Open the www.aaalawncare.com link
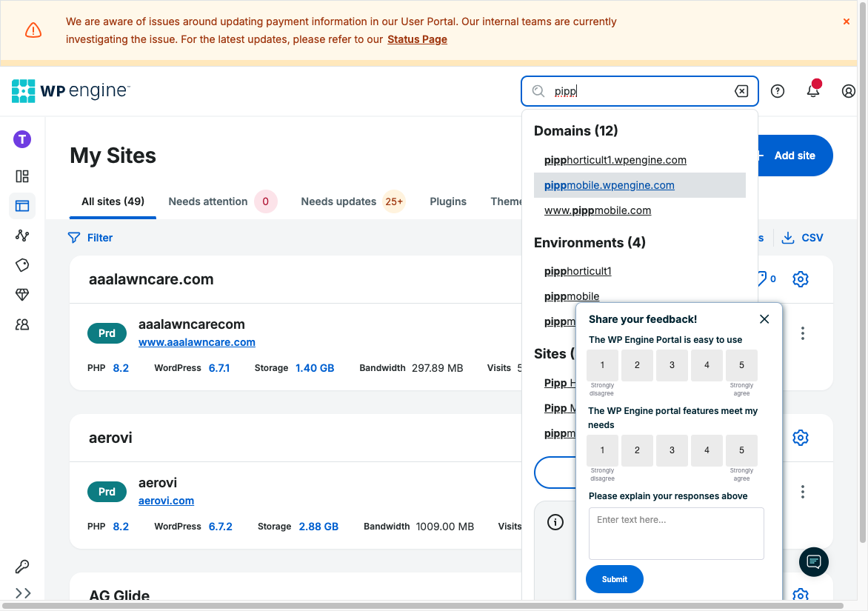This screenshot has height=611, width=868. click(196, 342)
